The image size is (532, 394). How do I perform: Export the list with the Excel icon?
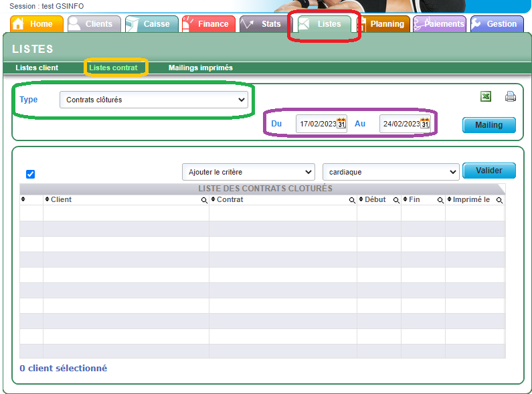tap(486, 96)
